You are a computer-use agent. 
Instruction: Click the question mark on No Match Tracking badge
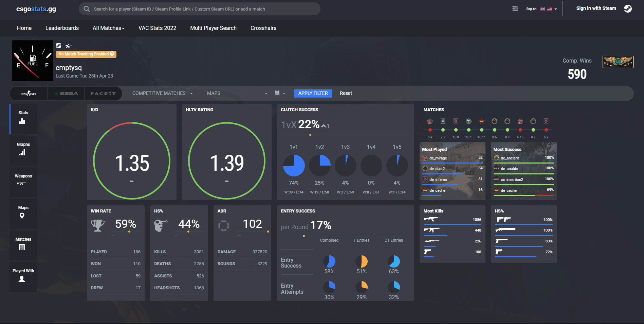point(112,54)
